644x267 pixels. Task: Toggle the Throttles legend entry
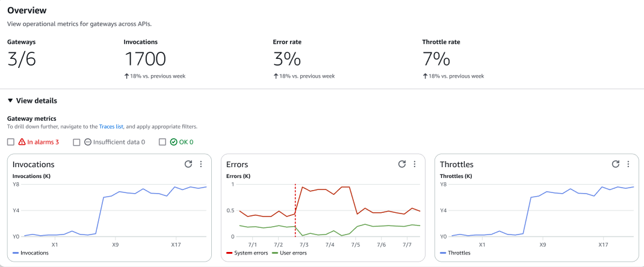pyautogui.click(x=456, y=253)
